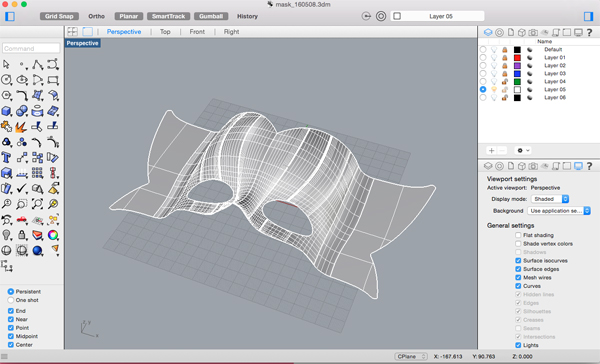This screenshot has height=364, width=600.
Task: Select the One shot radio option
Action: point(11,300)
